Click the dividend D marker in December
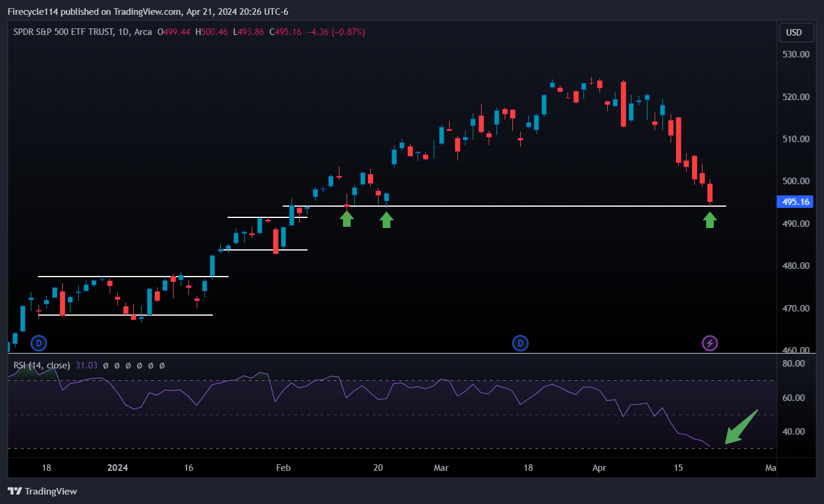Viewport: 824px width, 504px height. [39, 343]
